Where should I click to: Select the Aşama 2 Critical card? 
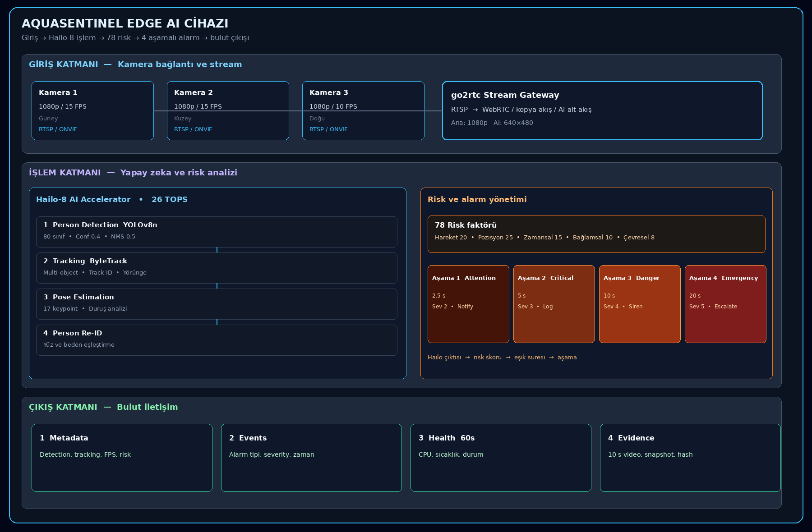pos(554,304)
